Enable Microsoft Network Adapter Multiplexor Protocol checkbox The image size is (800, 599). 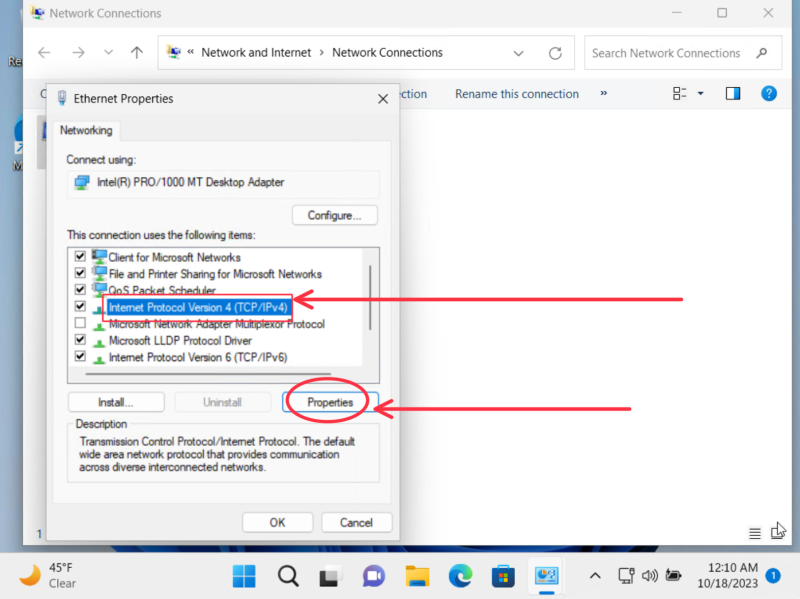(80, 324)
